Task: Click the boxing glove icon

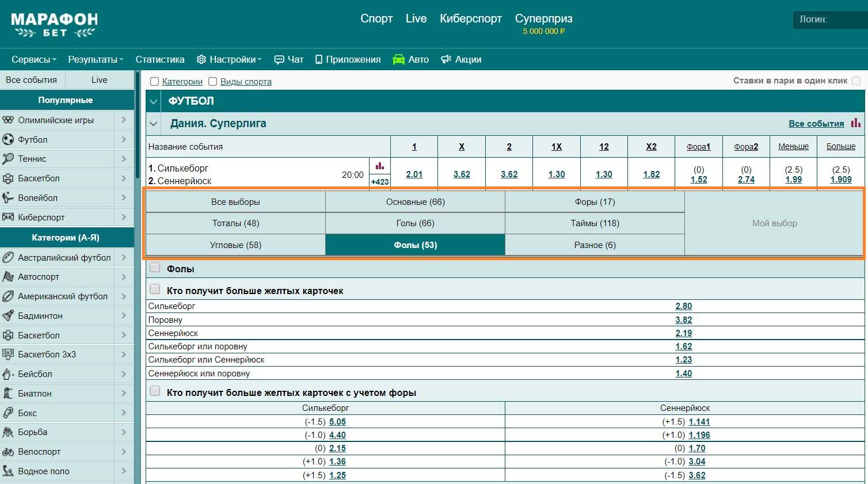Action: (8, 413)
